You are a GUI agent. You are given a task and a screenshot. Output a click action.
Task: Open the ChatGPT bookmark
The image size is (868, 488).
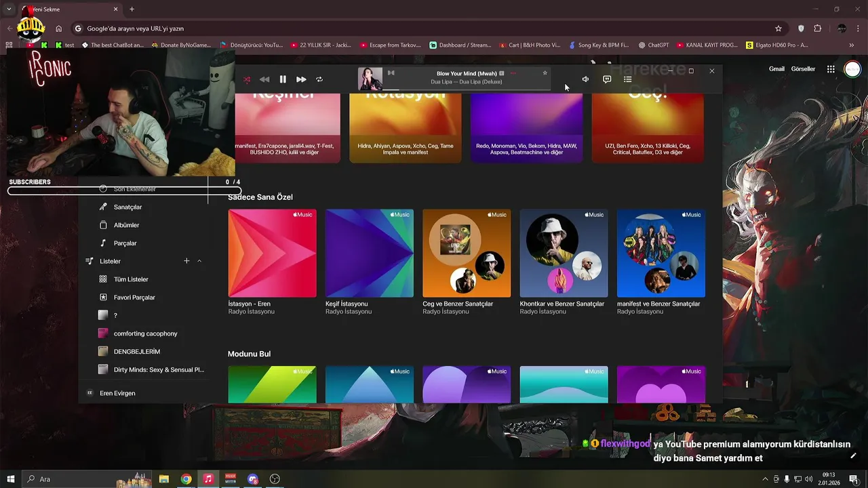coord(654,45)
